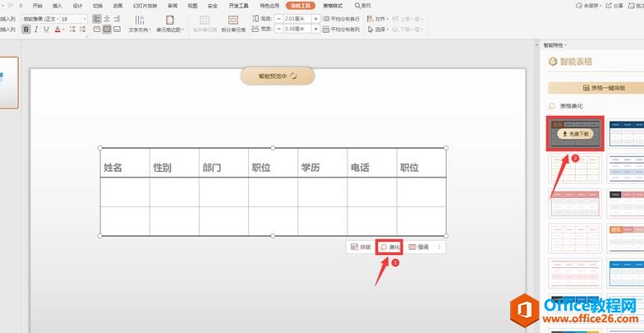Toggle underline text formatting

tap(46, 30)
